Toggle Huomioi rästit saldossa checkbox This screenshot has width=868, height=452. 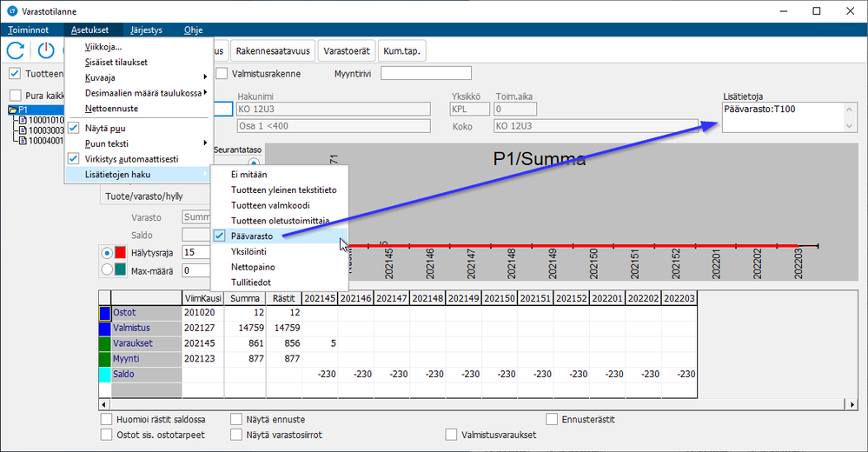coord(106,419)
